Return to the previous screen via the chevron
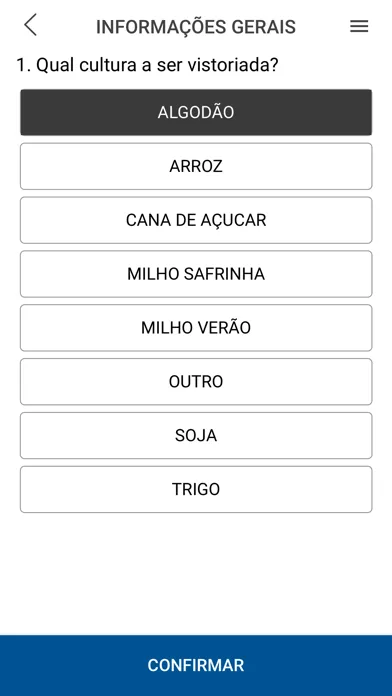This screenshot has width=392, height=696. (30, 25)
